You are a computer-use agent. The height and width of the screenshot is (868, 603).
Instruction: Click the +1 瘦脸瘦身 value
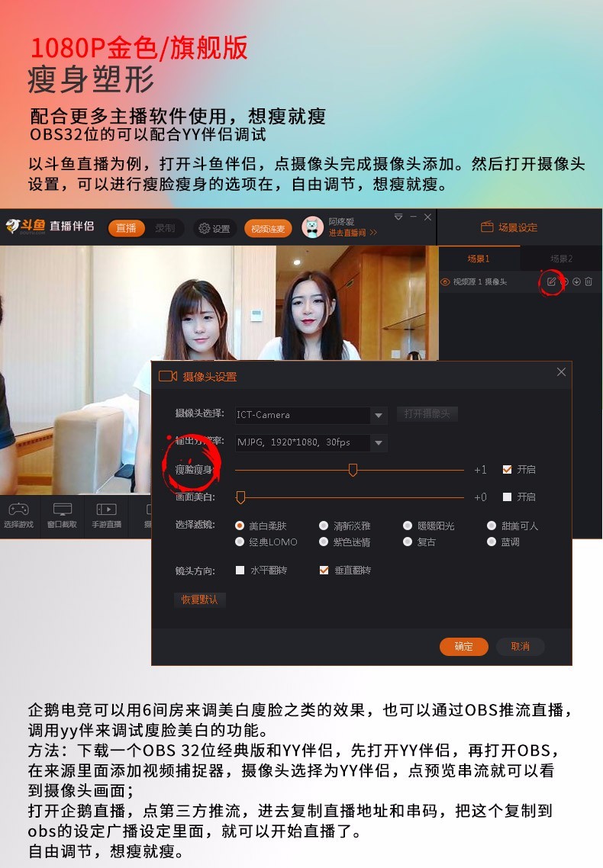[x=480, y=470]
